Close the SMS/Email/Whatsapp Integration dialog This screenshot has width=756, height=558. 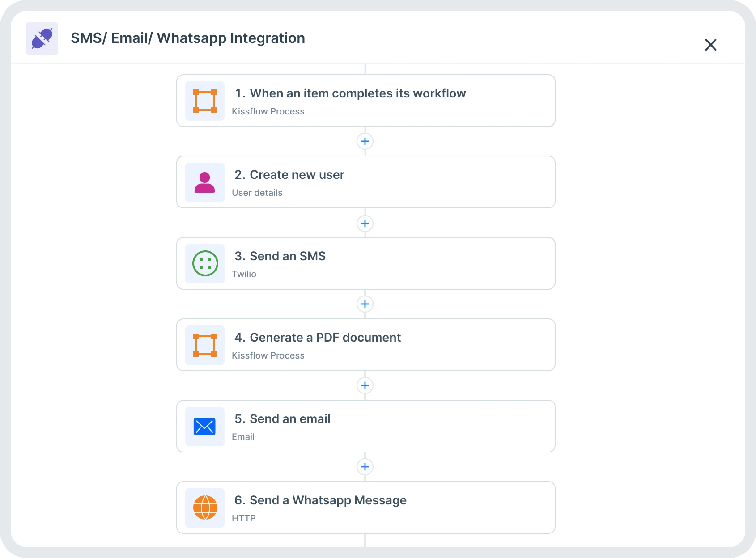click(x=710, y=45)
